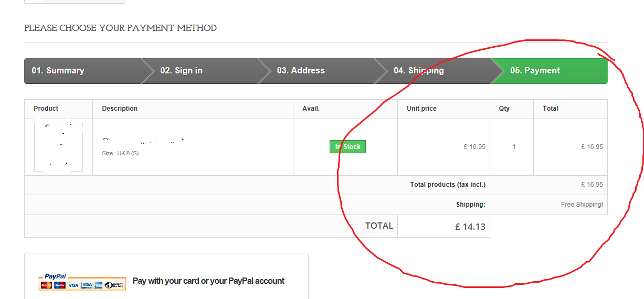Click the product thumbnail image
Viewport: 644px width, 299px height.
pos(58,147)
